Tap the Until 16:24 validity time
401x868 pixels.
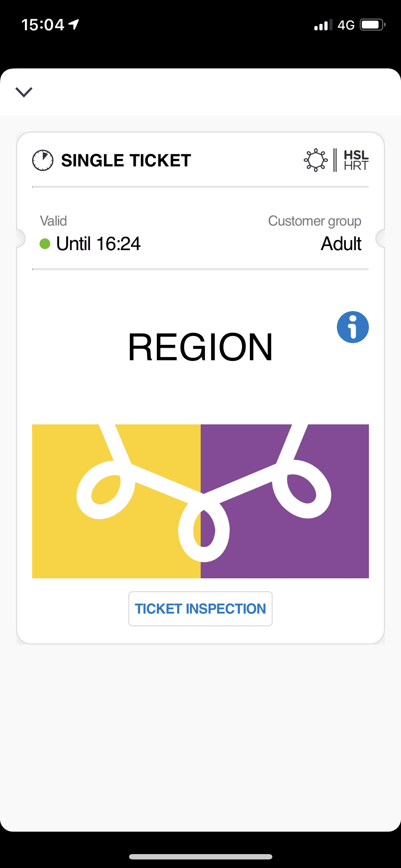point(98,244)
